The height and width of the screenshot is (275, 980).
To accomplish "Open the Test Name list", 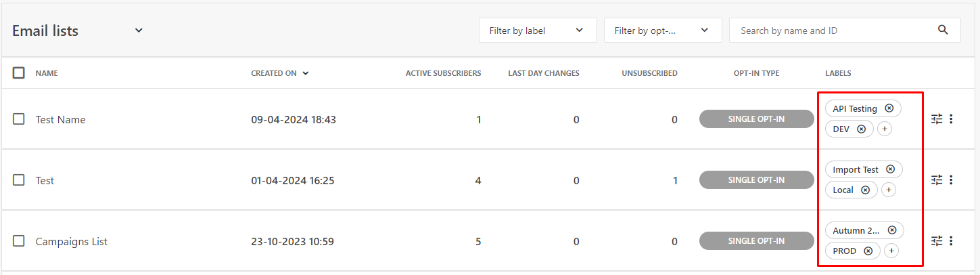I will point(60,120).
